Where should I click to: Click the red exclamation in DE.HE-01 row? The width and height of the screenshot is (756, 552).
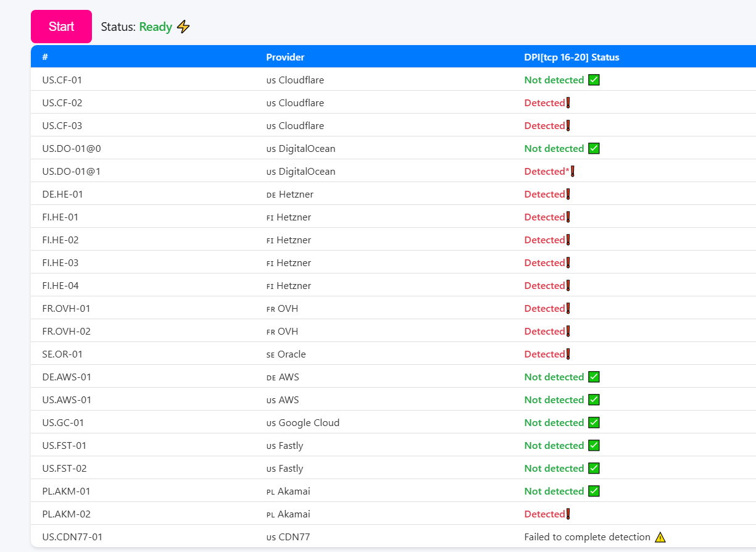(x=568, y=194)
